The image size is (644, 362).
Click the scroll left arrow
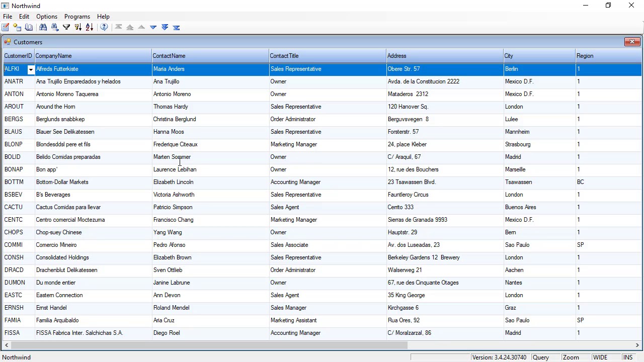[x=7, y=345]
